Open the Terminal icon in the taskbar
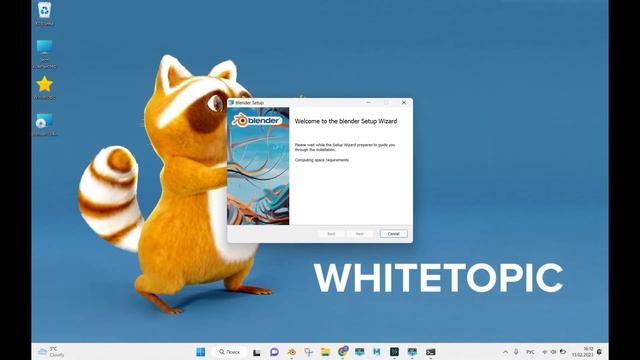The height and width of the screenshot is (360, 640). tap(430, 352)
